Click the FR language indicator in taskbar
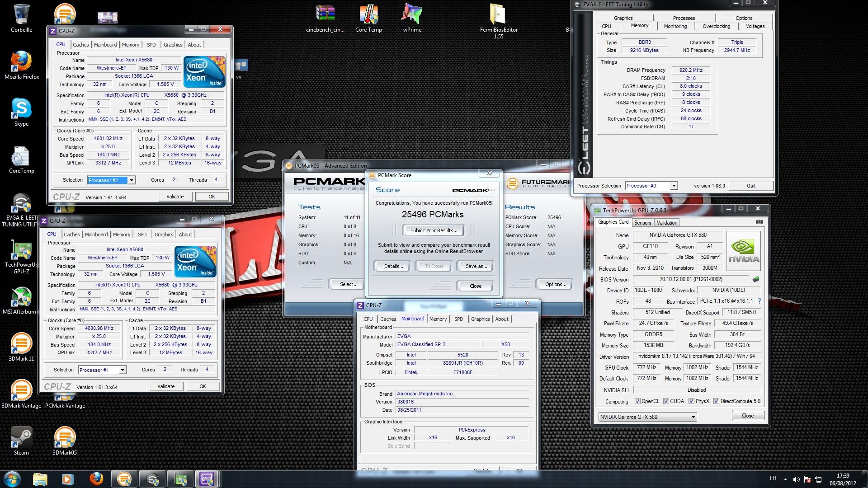 (773, 478)
